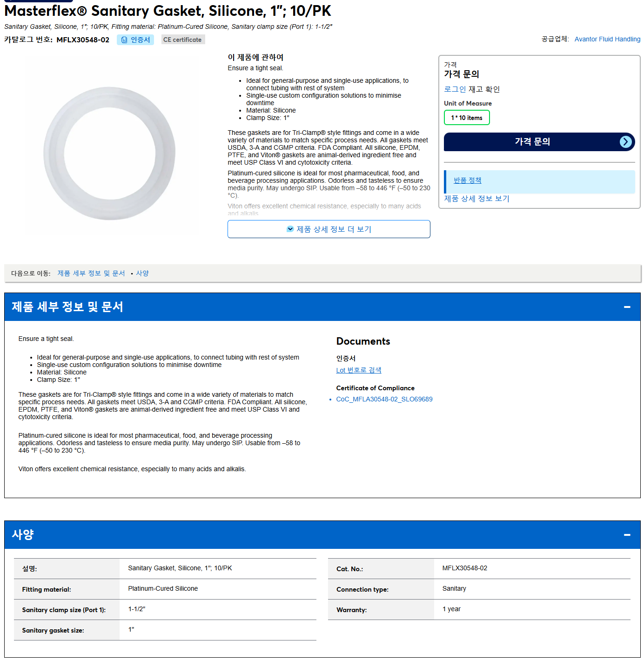Image resolution: width=644 pixels, height=667 pixels.
Task: Click the arrow icon on 가격 문의 button
Action: (x=626, y=142)
